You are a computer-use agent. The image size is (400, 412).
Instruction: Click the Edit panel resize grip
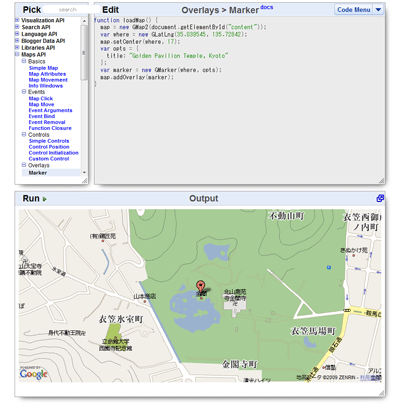point(382,181)
